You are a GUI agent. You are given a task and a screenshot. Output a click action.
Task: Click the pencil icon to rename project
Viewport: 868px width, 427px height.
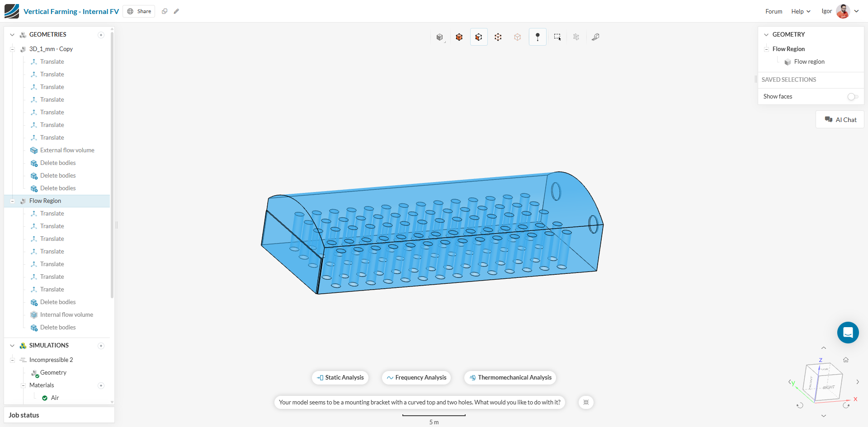coord(176,11)
